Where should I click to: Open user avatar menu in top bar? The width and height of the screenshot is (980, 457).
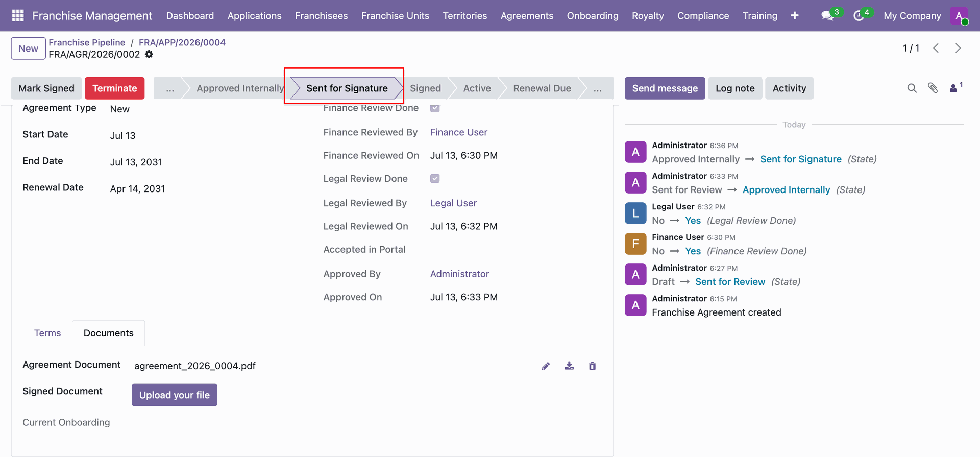tap(960, 16)
